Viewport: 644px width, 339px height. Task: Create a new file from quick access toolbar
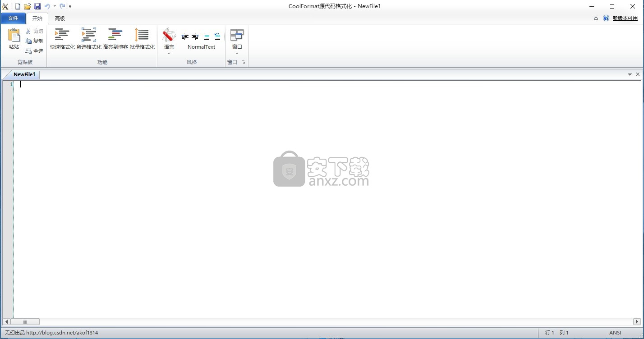[x=18, y=6]
